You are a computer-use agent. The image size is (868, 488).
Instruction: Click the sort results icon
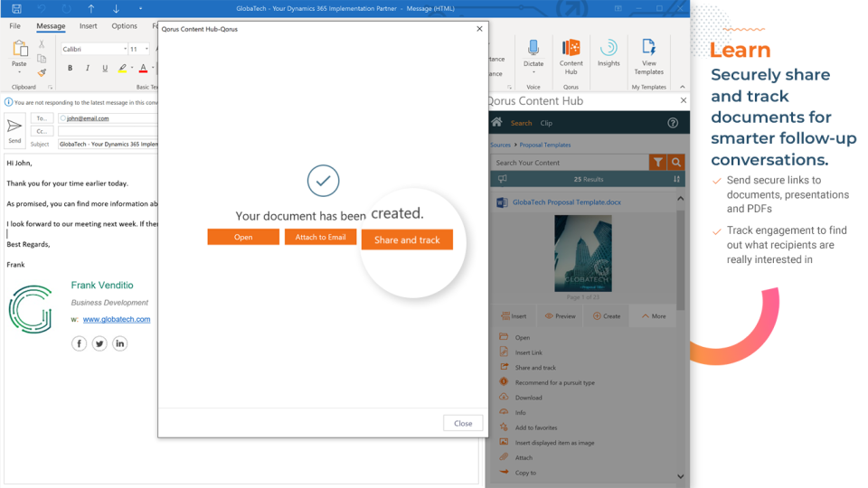(x=676, y=179)
